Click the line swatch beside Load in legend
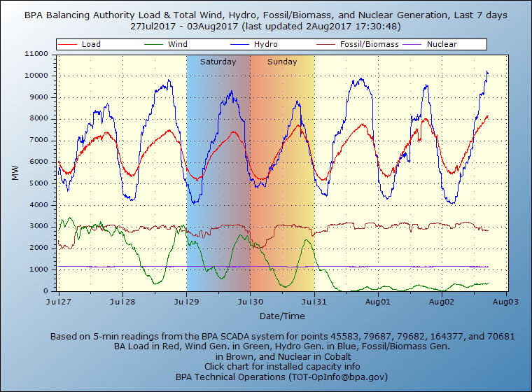This screenshot has width=532, height=392. tap(68, 44)
